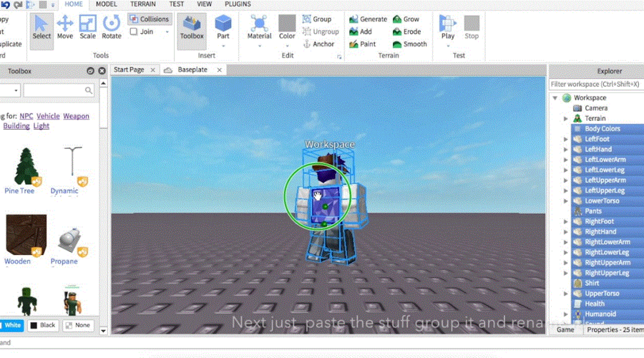Open dropdown arrow below Color
Screen dimensions: 644x358
coord(287,46)
